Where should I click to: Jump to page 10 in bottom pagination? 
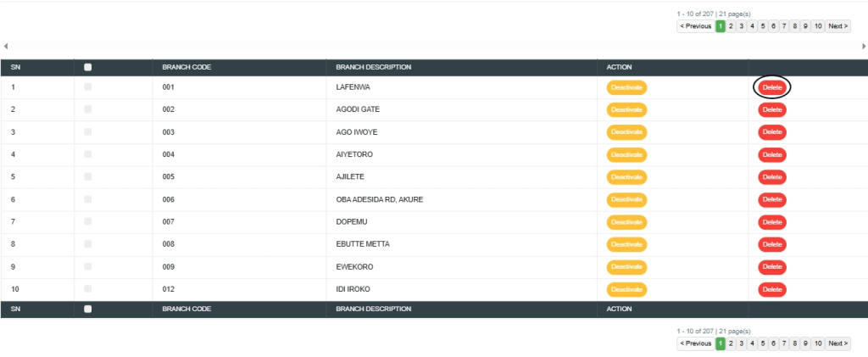coord(817,343)
